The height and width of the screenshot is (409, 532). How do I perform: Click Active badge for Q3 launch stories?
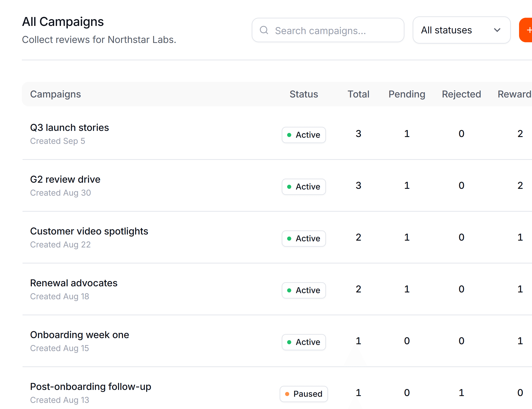pos(304,135)
